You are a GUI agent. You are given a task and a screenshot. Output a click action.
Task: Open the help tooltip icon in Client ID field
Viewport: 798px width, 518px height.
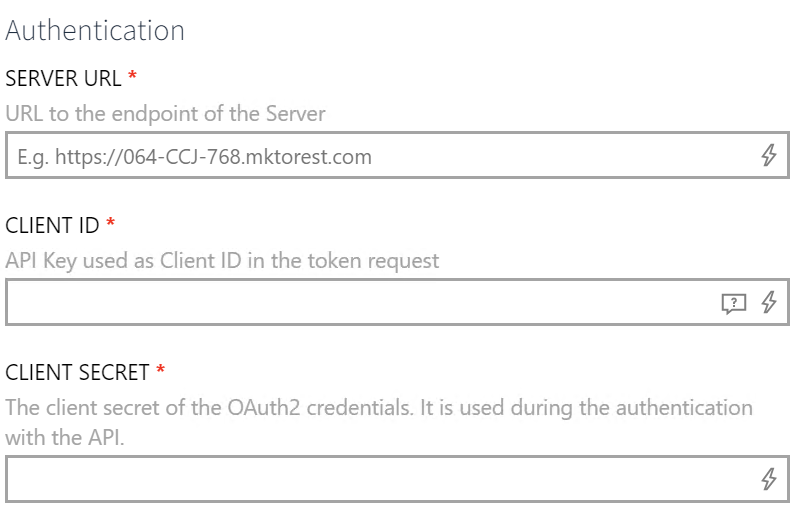(x=734, y=304)
